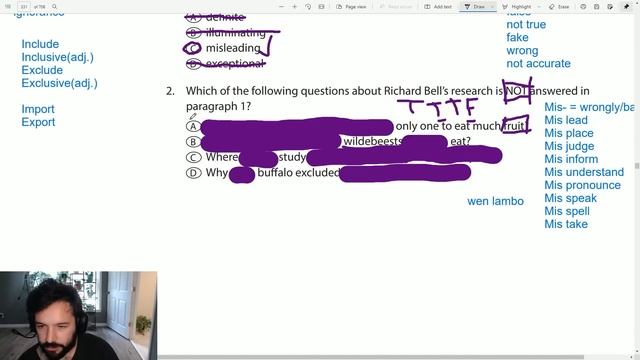
Task: Click the answer option "misleading"
Action: pyautogui.click(x=233, y=48)
